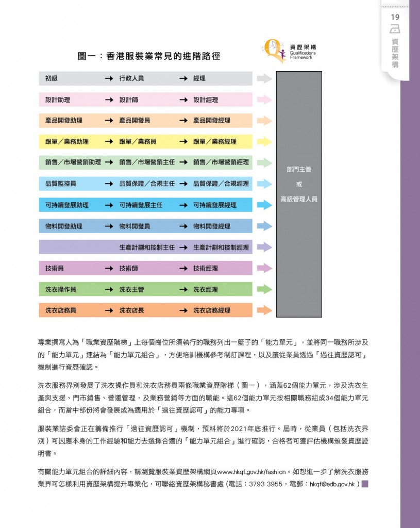This screenshot has width=420, height=528.
Task: Click the purple 生產計劃和控制主任 row bar
Action: pos(145,247)
